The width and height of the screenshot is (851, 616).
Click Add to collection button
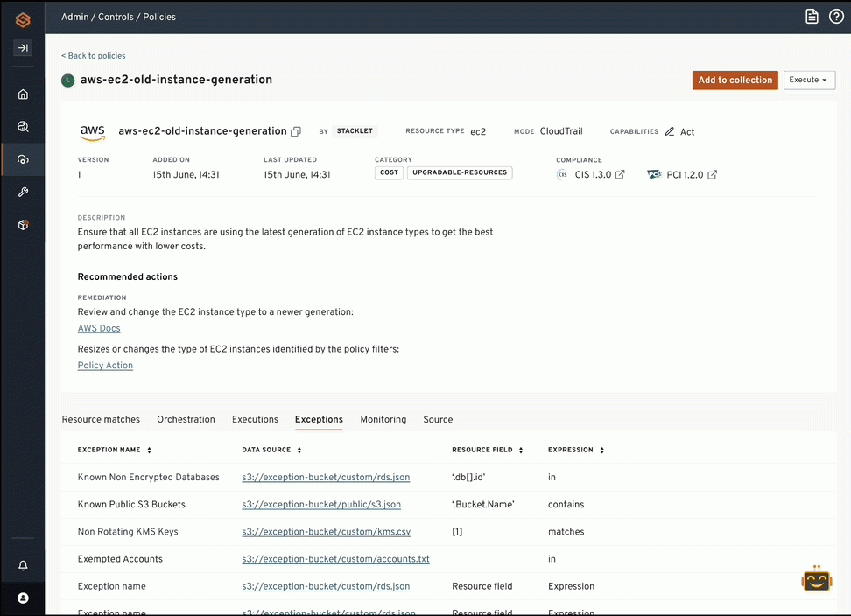coord(735,80)
